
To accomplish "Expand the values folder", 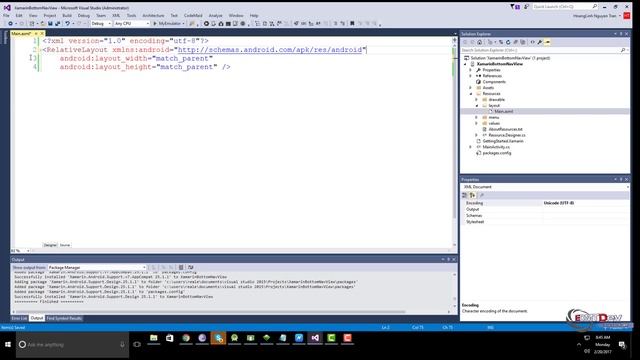I will tap(477, 123).
